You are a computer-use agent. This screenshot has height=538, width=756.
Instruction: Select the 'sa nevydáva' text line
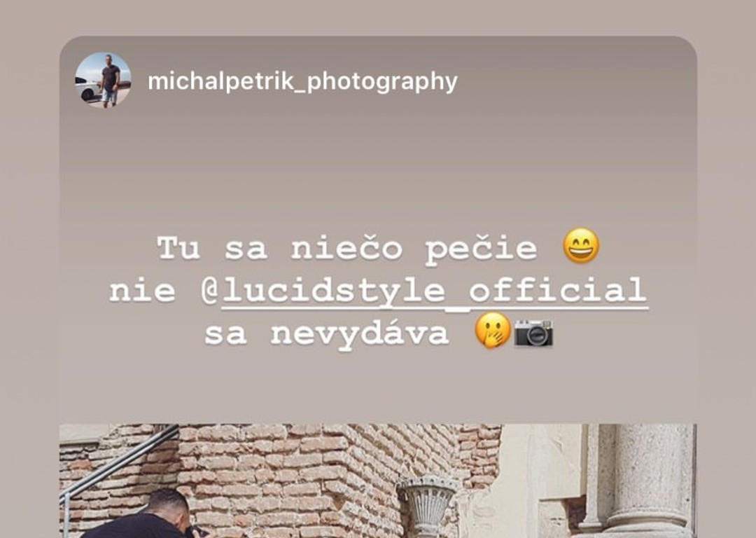326,333
